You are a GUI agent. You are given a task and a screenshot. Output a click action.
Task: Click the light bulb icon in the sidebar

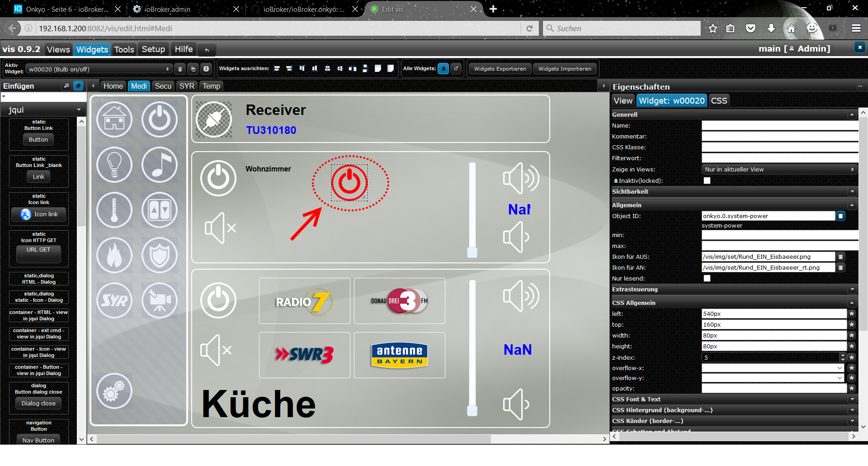pos(114,165)
